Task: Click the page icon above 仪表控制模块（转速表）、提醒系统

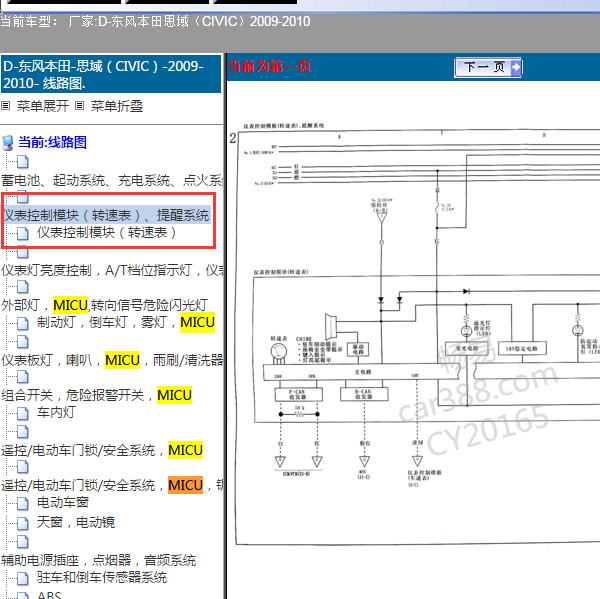Action: tap(23, 197)
